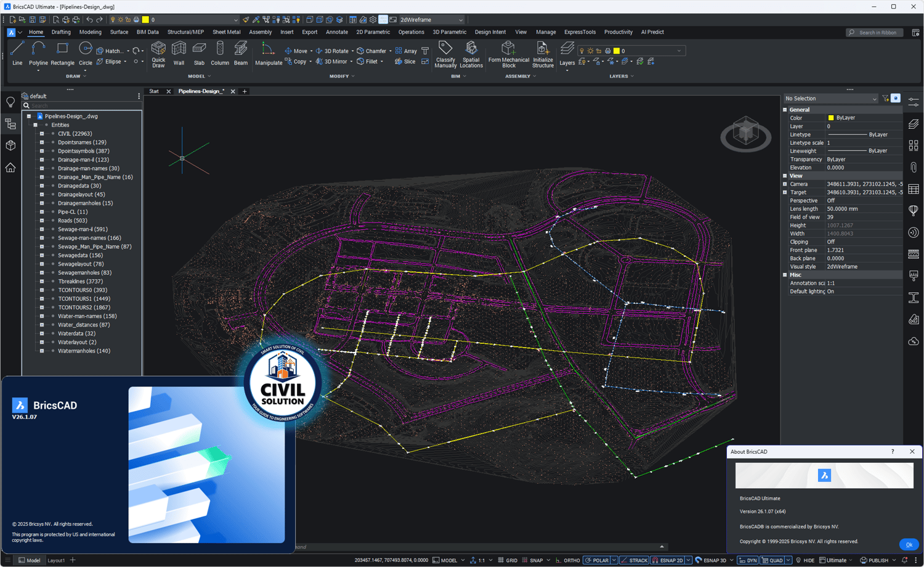The width and height of the screenshot is (924, 567).
Task: Click Form Mechanical Block
Action: tap(509, 54)
